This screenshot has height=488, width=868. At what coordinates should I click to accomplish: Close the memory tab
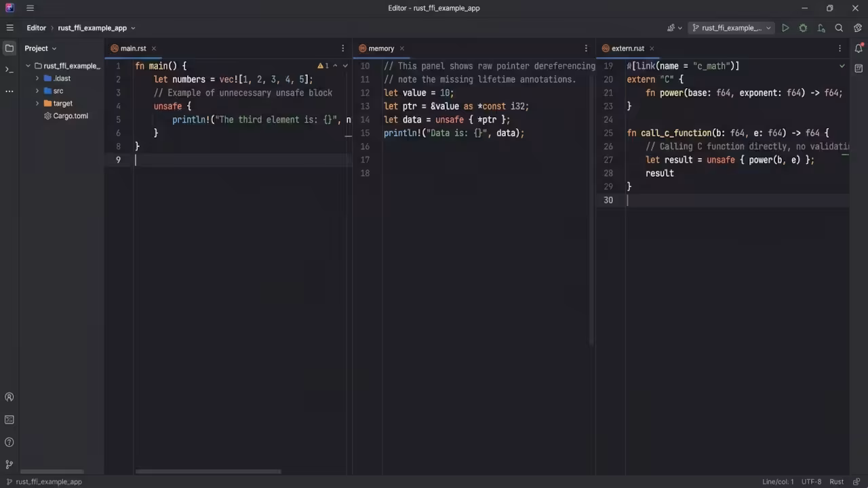(401, 48)
